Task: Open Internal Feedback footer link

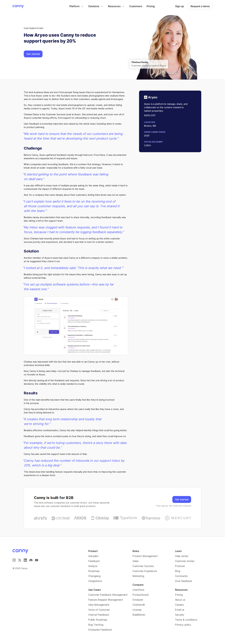Action: click(x=99, y=615)
